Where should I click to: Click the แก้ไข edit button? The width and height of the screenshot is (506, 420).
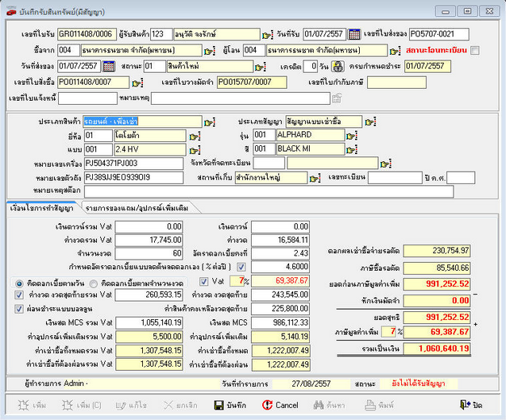[131, 405]
